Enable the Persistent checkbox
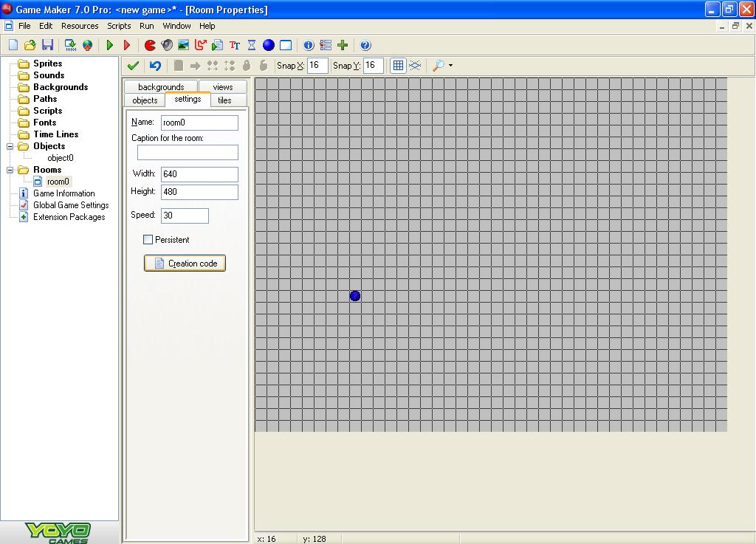Screen dimensions: 756x544 click(x=148, y=240)
